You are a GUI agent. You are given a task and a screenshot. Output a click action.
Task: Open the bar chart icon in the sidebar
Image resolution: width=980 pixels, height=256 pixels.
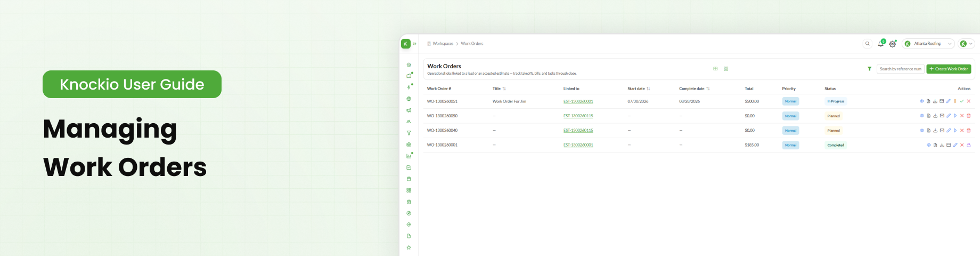(409, 156)
